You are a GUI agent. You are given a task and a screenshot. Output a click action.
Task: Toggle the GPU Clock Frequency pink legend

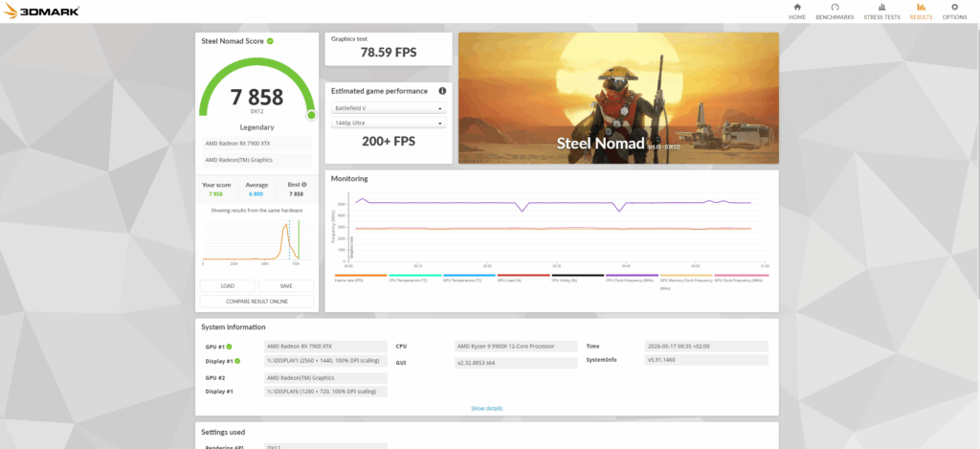(742, 277)
